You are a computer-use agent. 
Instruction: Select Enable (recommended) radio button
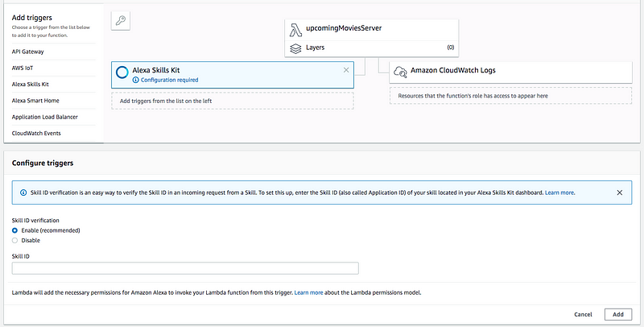15,230
